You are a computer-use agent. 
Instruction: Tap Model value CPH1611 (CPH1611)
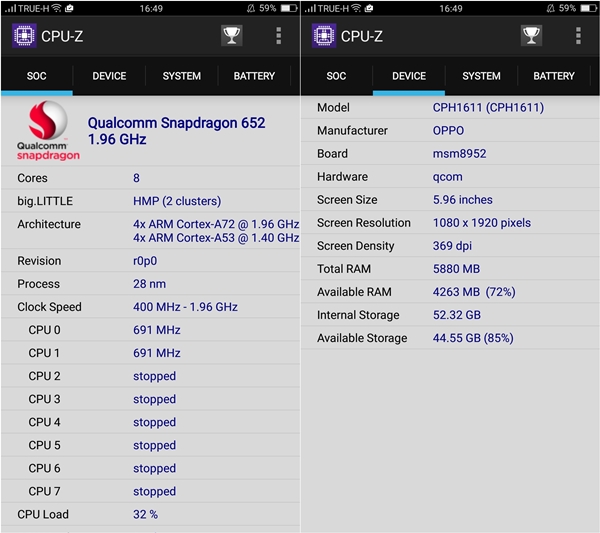[488, 108]
